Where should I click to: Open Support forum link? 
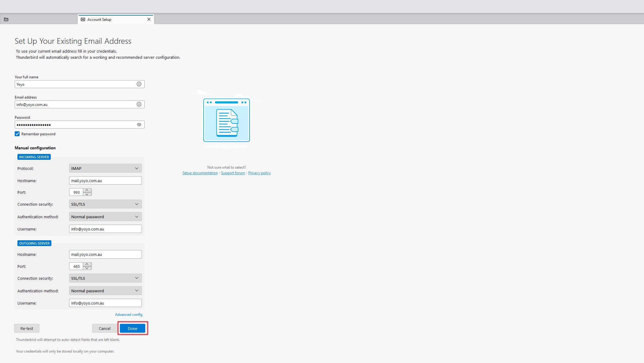(x=233, y=173)
